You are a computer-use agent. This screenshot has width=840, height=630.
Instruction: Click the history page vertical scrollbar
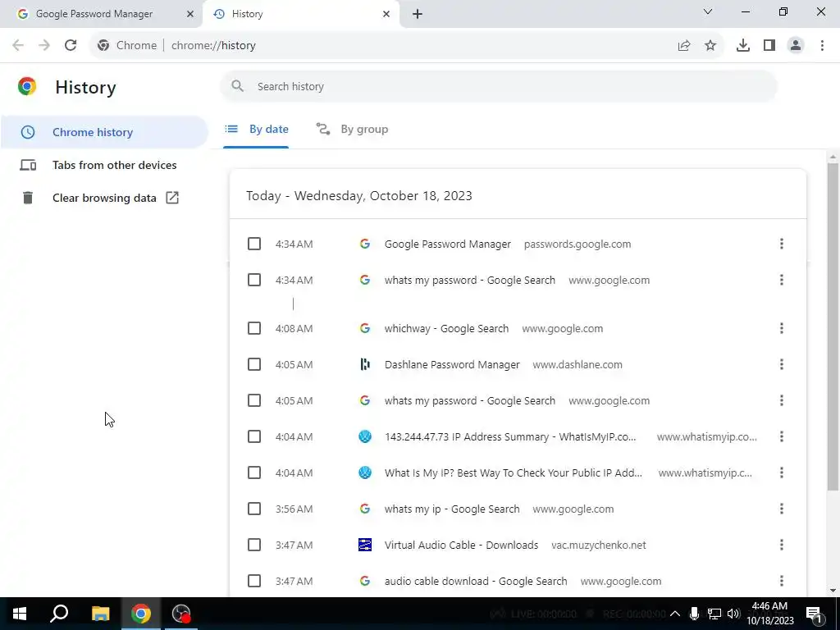pos(833,326)
